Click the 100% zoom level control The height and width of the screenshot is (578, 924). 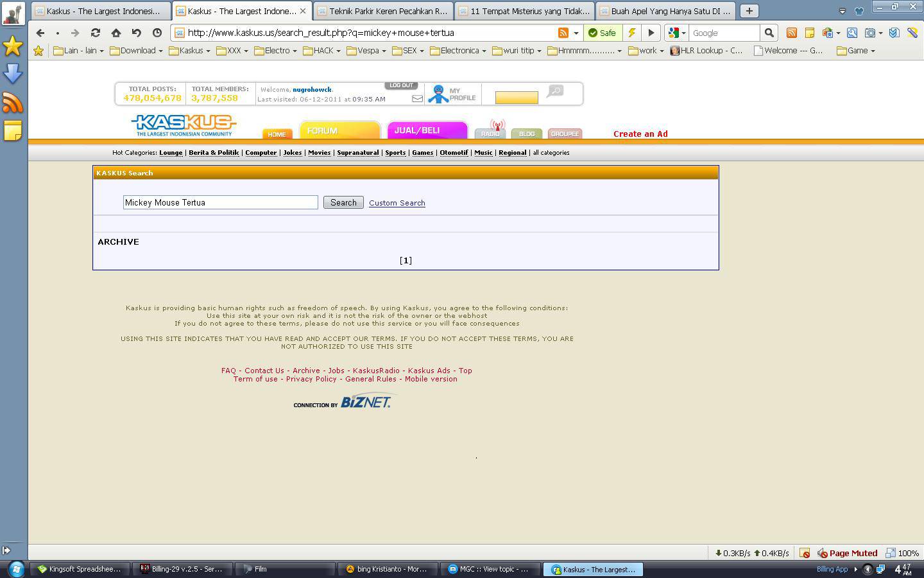pyautogui.click(x=902, y=553)
